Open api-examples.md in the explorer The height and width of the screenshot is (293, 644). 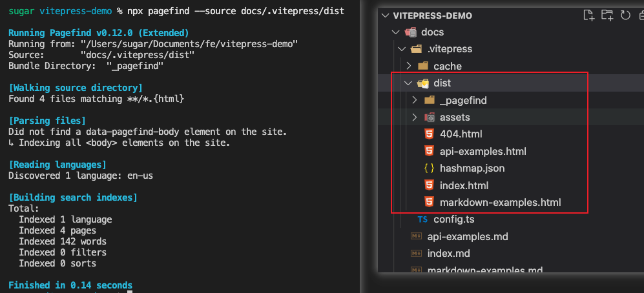[x=468, y=237]
